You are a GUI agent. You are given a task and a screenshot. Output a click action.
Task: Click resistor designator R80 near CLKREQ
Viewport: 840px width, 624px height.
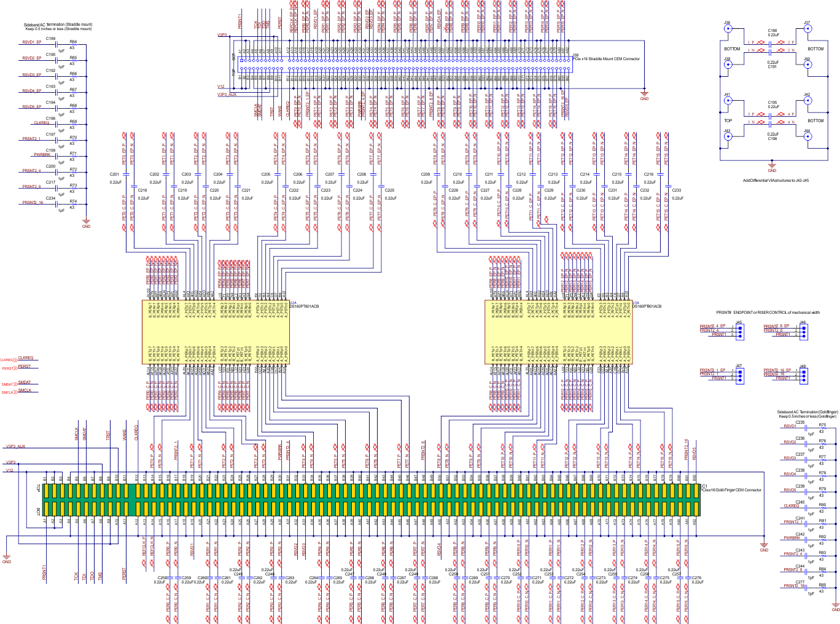pos(822,505)
